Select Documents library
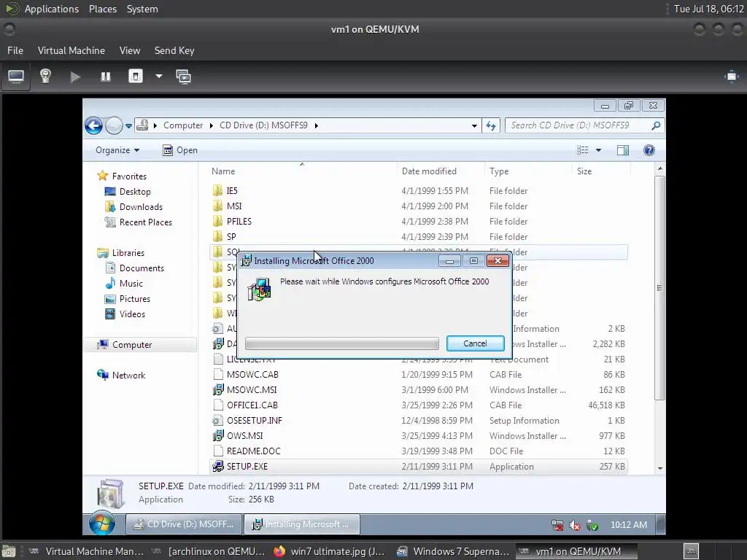The image size is (747, 560). point(142,268)
